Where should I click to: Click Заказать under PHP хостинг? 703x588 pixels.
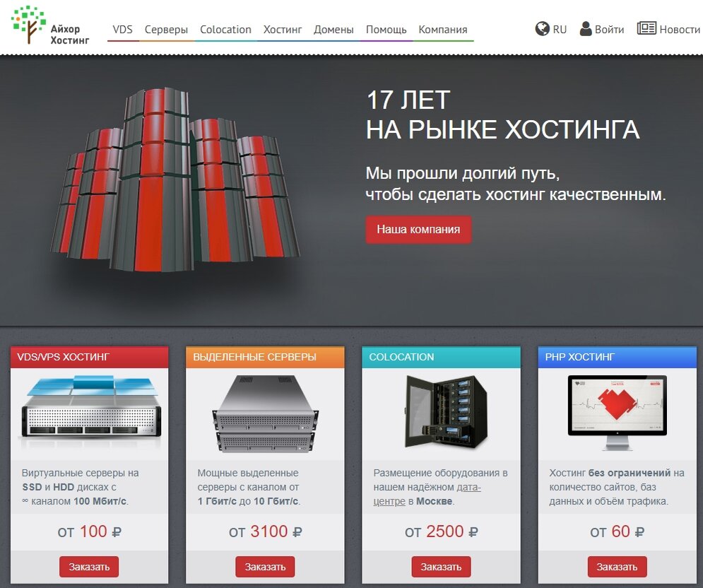coord(617,567)
